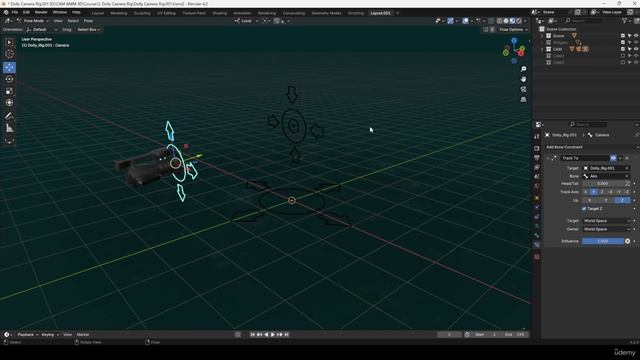The image size is (640, 360).
Task: Switch perspective/orthographic grid icon
Action: (x=523, y=99)
